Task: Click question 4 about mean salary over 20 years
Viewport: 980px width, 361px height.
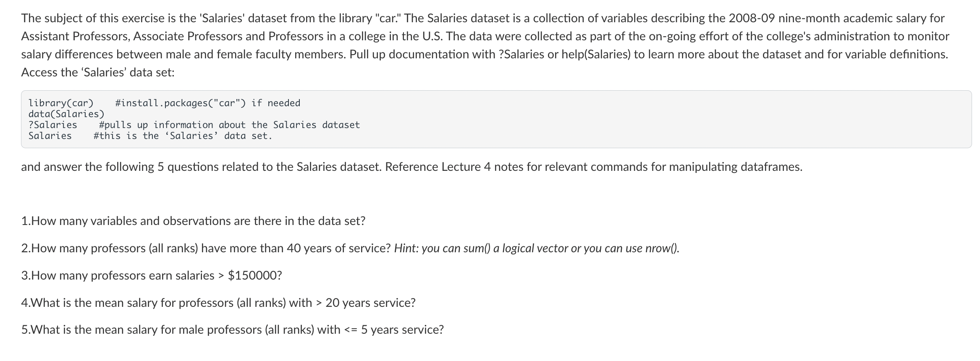Action: pyautogui.click(x=218, y=303)
